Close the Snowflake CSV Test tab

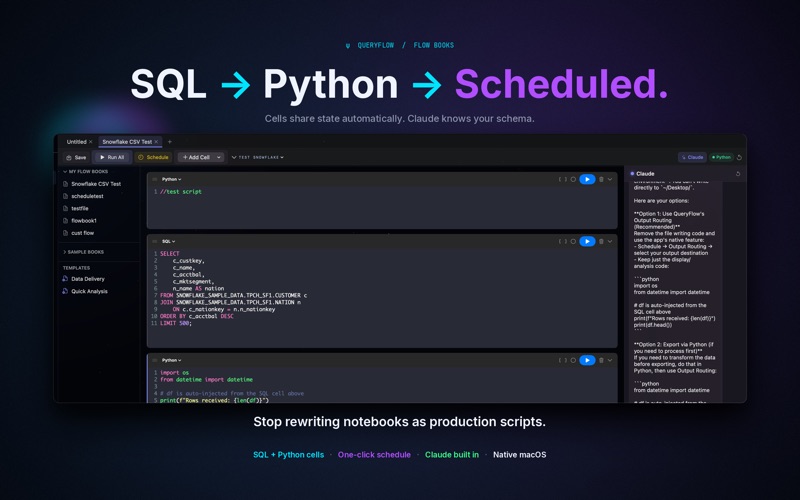[156, 142]
